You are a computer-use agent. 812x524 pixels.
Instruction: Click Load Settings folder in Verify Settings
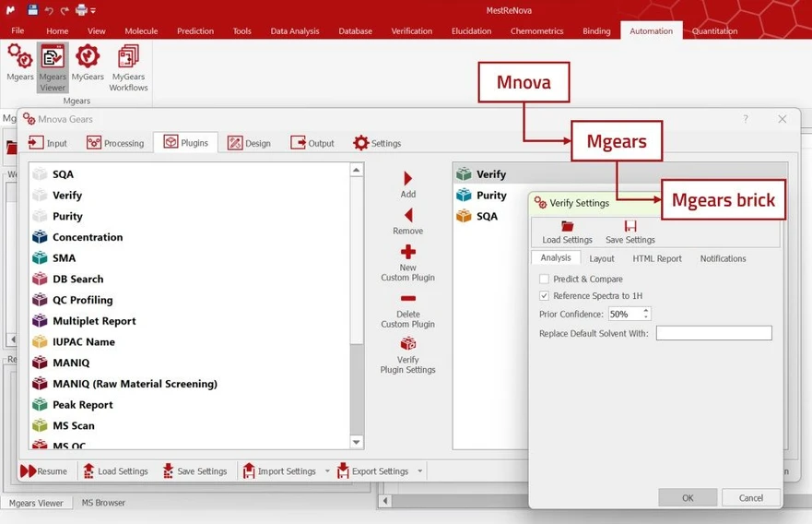coord(567,227)
